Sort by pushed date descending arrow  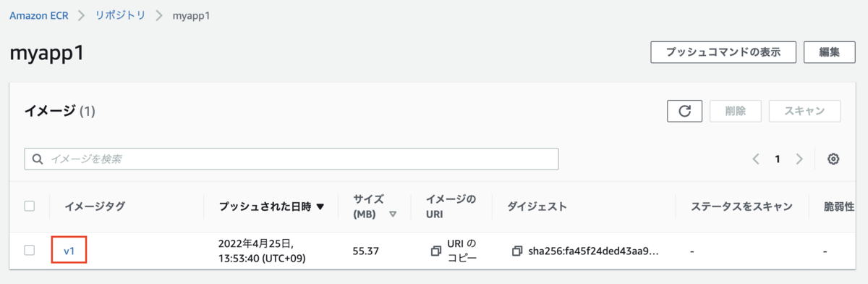[x=320, y=206]
